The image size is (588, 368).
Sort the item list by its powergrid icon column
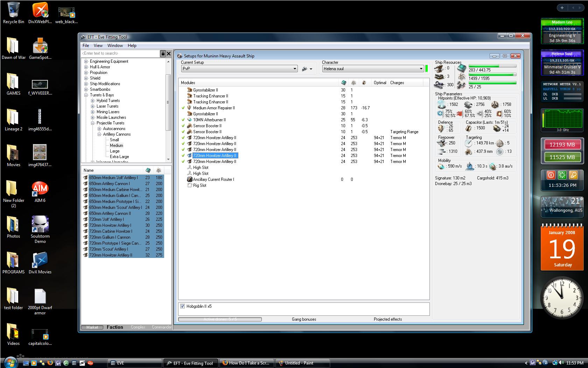(x=159, y=170)
